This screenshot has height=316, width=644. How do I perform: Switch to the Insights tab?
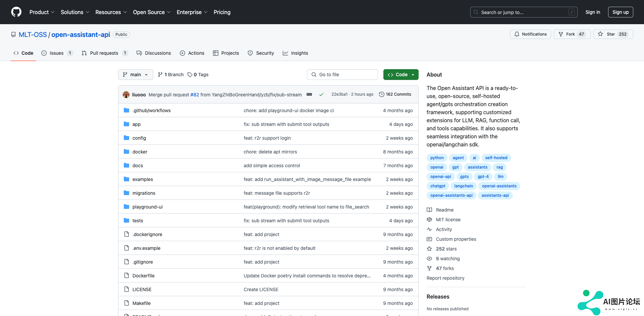(x=296, y=53)
